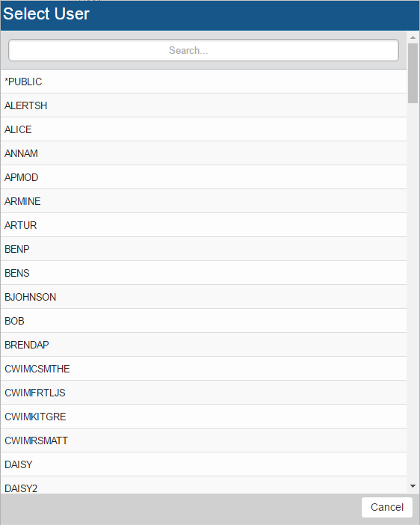Select user BOB
The height and width of the screenshot is (525, 420).
click(203, 321)
